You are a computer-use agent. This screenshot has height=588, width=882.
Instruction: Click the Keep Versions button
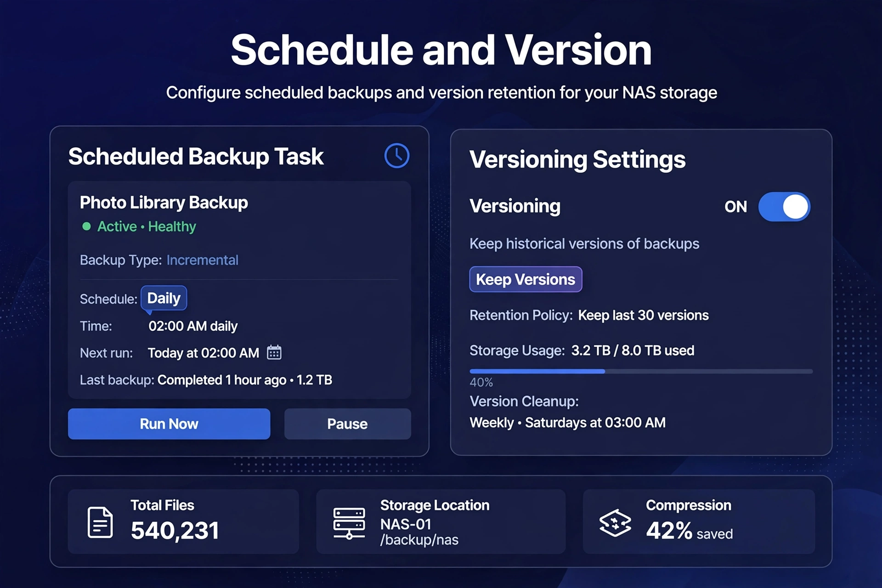526,279
